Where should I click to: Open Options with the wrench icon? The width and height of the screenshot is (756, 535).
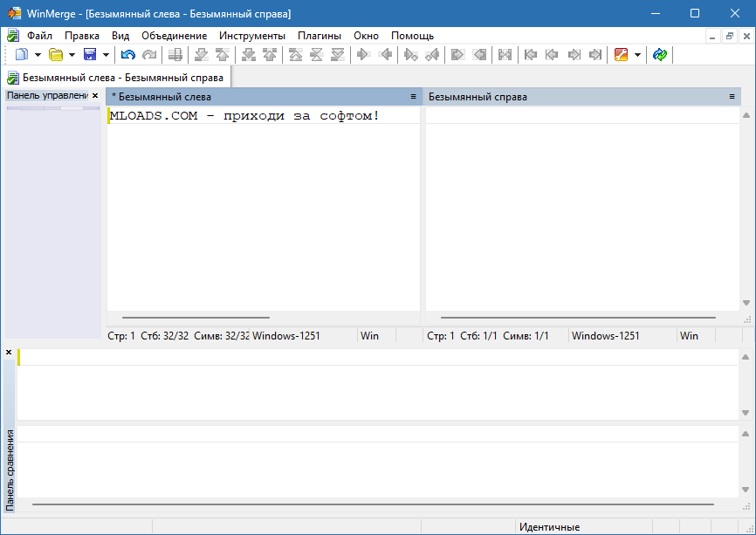[621, 54]
